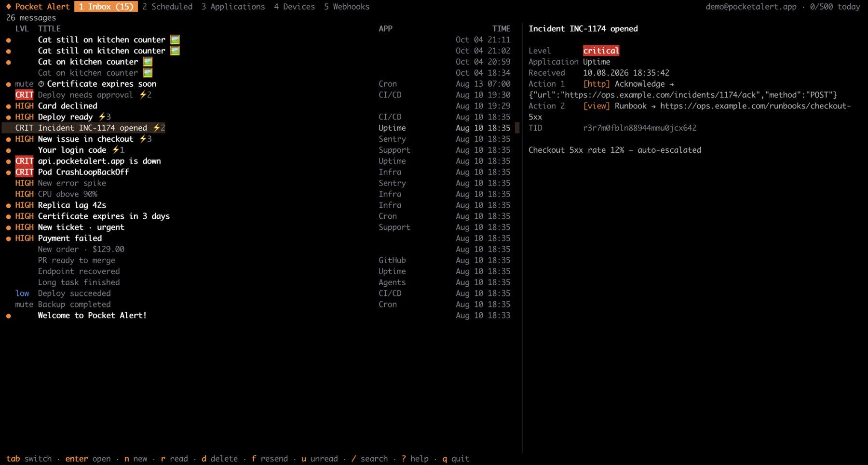Click critical level badge in detail pane
Viewport: 868px width, 465px height.
coord(601,51)
